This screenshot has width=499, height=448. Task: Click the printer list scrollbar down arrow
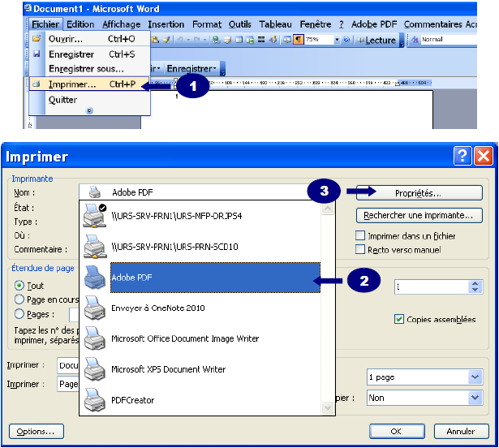click(328, 407)
